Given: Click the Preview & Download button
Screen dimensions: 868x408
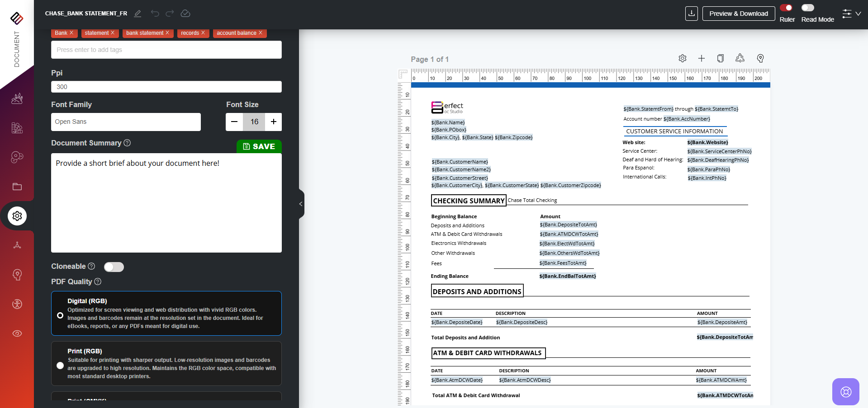Looking at the screenshot, I should (x=738, y=14).
